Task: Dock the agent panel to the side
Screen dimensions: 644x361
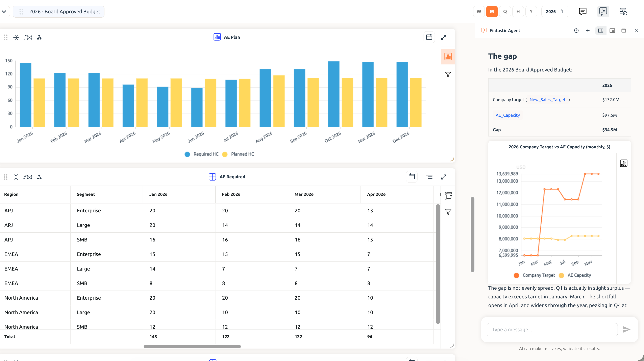Action: [x=600, y=30]
